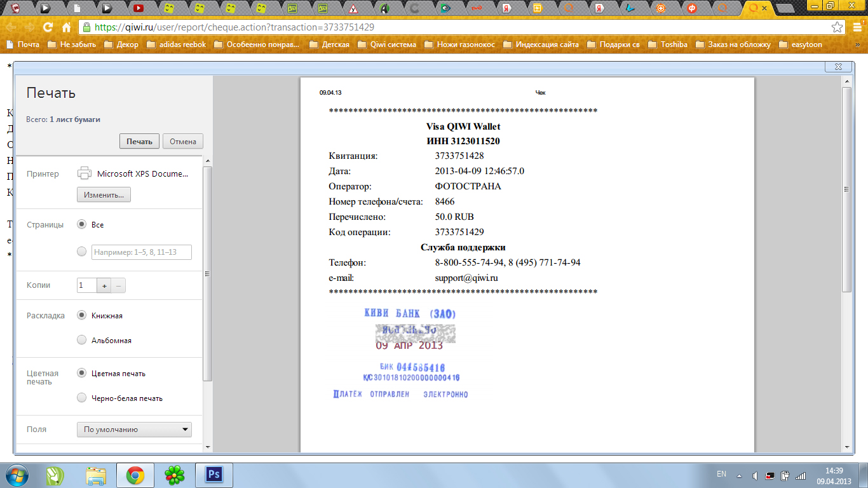Open the 'Toshiba' bookmarks folder
Image resolution: width=868 pixels, height=488 pixels.
(667, 44)
